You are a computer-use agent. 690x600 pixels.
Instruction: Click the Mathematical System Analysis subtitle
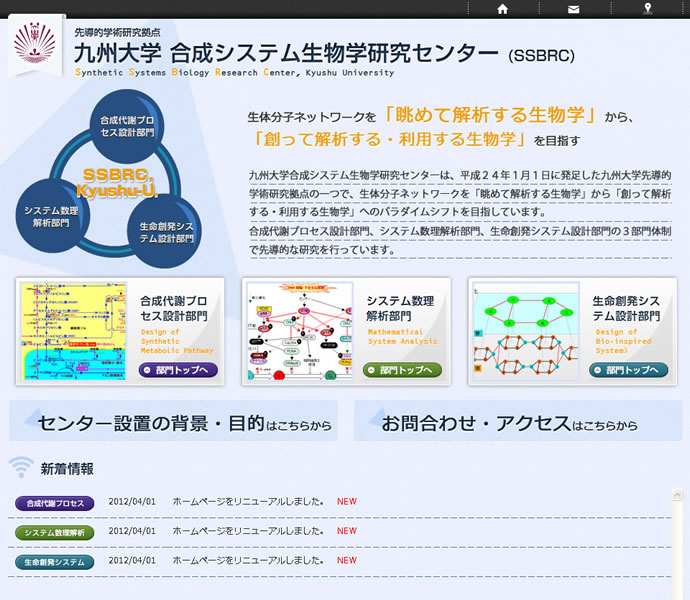[x=403, y=337]
